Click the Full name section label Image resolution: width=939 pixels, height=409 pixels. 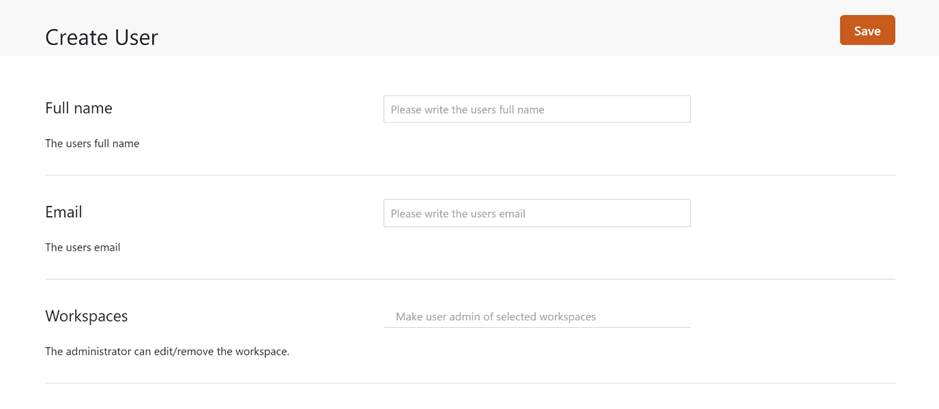click(x=79, y=108)
